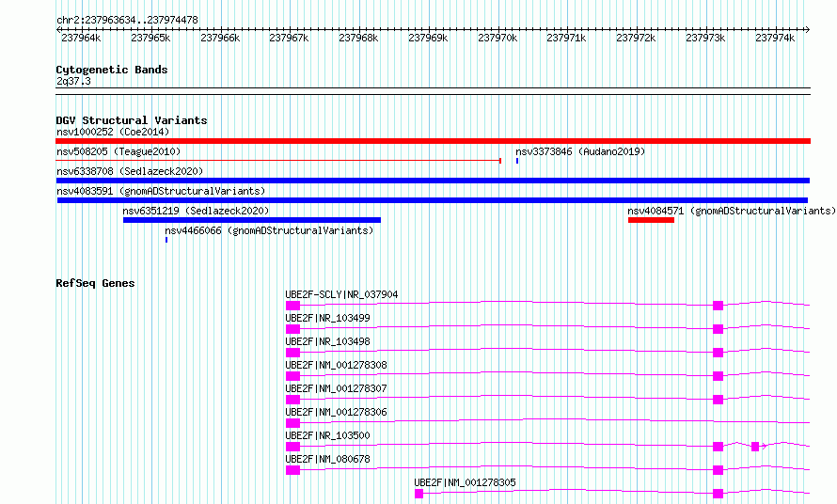Select first exon of UBE2F|NM_080678
837x504 pixels.
point(293,470)
